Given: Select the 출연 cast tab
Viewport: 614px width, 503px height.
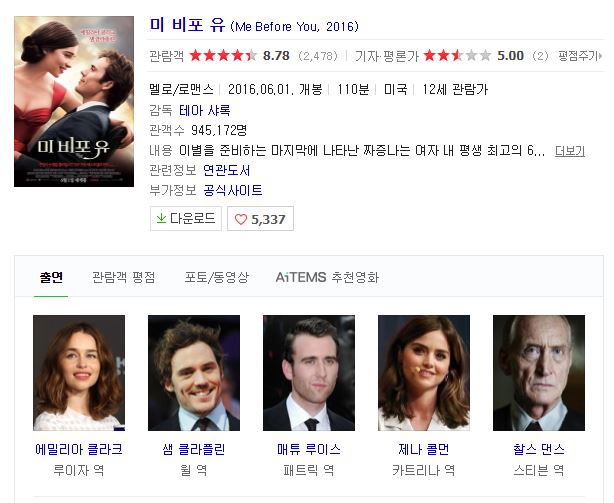Looking at the screenshot, I should click(51, 277).
